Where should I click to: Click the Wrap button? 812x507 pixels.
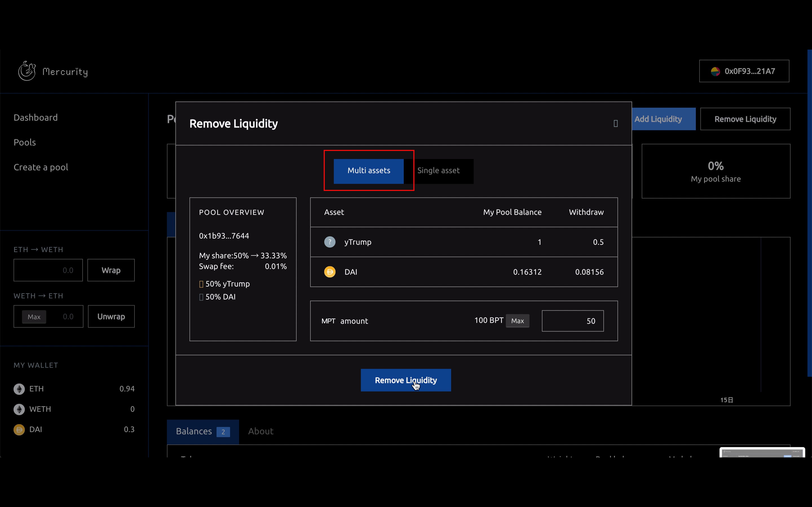coord(111,270)
